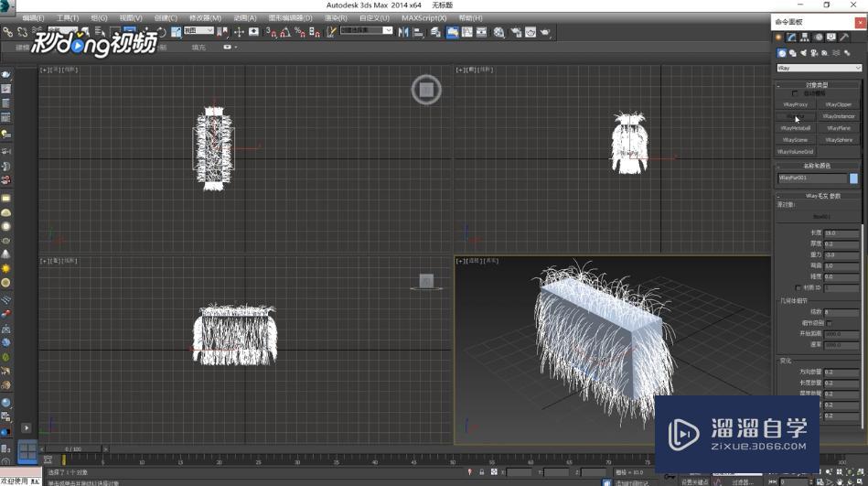868x486 pixels.
Task: Select the Geometry category icon
Action: [782, 53]
